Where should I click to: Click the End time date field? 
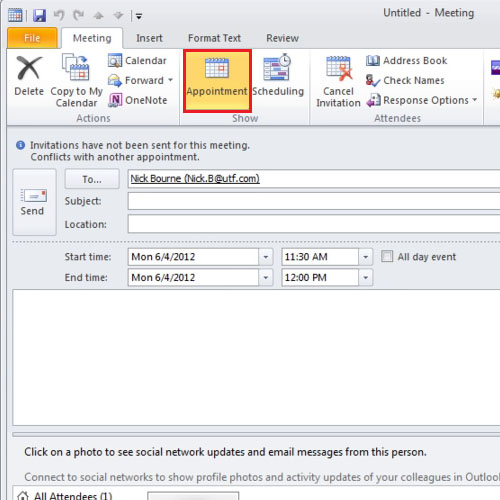click(x=193, y=277)
